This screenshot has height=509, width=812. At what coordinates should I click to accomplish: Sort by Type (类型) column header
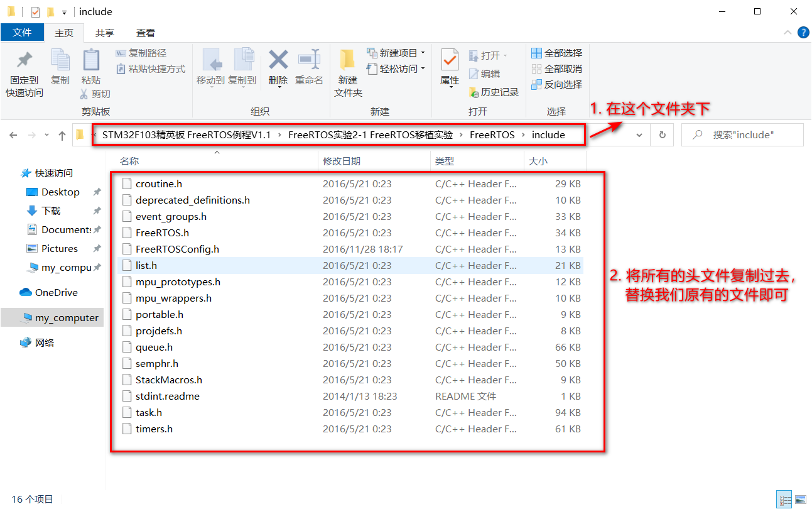477,161
